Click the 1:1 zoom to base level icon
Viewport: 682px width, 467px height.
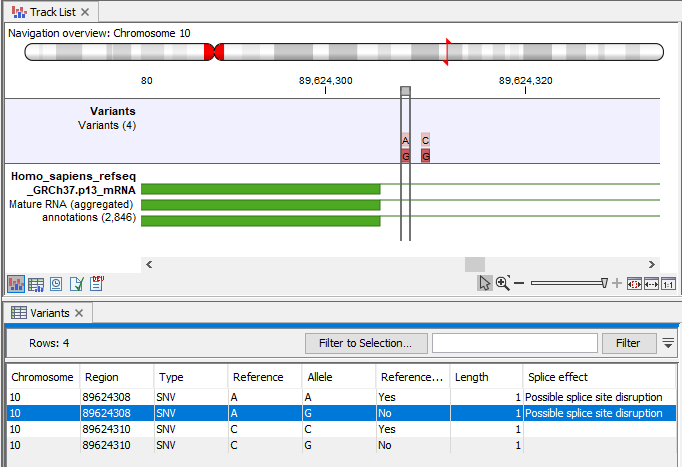coord(667,284)
